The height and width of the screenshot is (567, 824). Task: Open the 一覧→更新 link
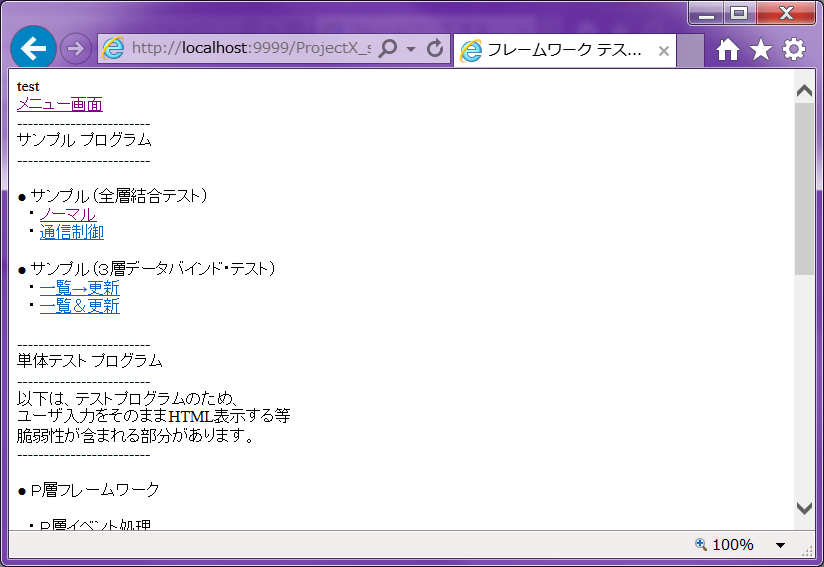click(x=79, y=288)
